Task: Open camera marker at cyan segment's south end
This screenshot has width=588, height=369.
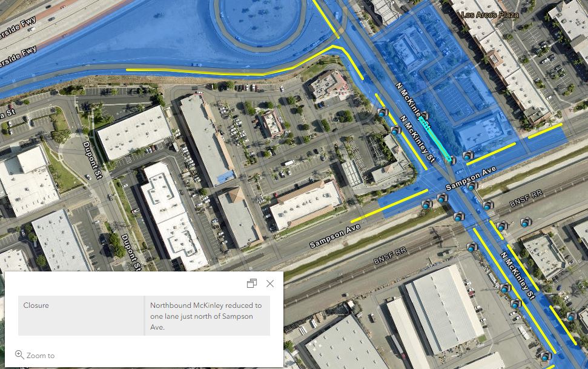Action: click(451, 161)
